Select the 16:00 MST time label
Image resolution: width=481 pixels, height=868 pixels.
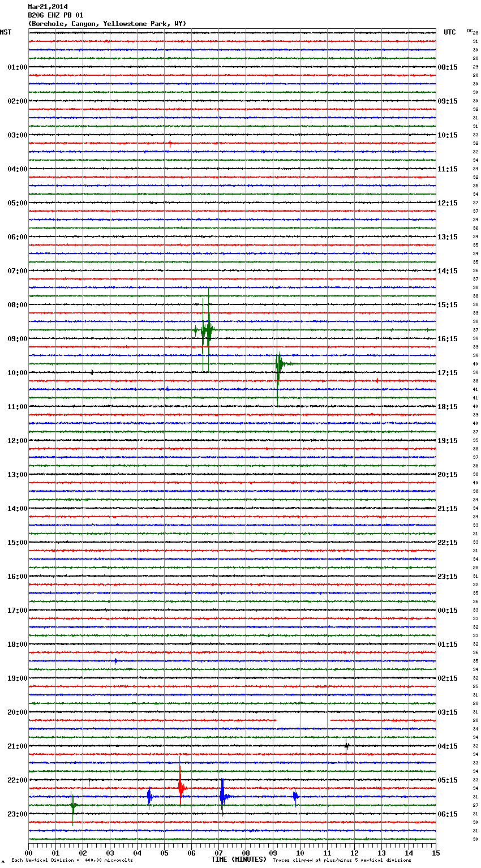click(18, 577)
